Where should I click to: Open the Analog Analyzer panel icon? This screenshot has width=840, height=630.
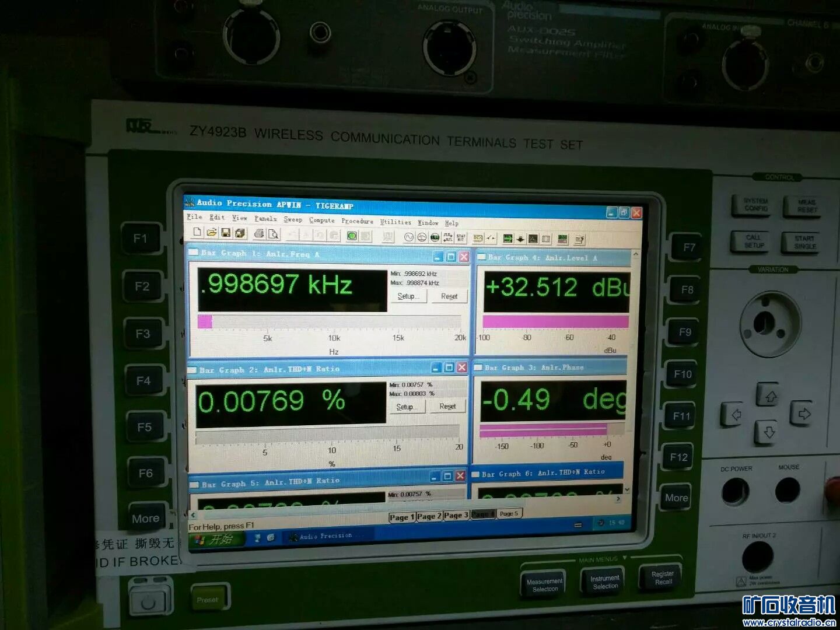click(421, 237)
